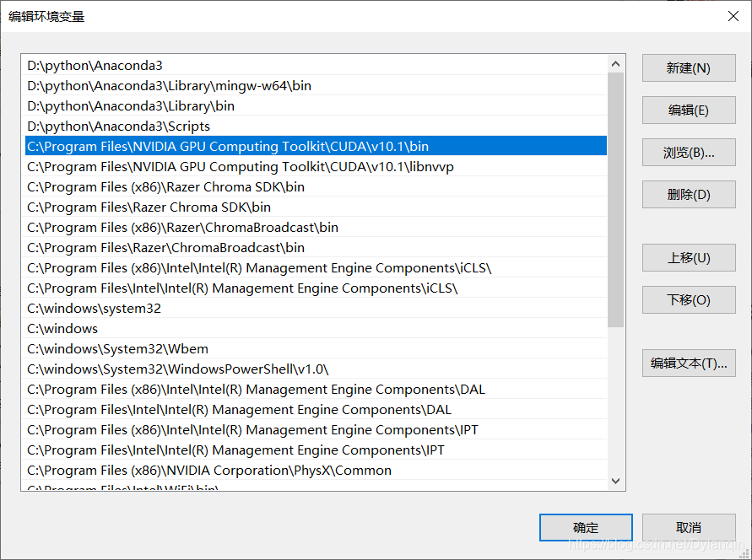Select the WindowsPowerShell\v1.0\ path entry
The width and height of the screenshot is (752, 560).
click(x=177, y=369)
